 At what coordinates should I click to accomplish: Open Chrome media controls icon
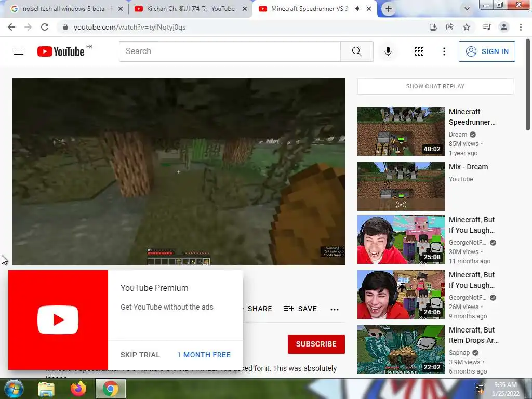(487, 27)
